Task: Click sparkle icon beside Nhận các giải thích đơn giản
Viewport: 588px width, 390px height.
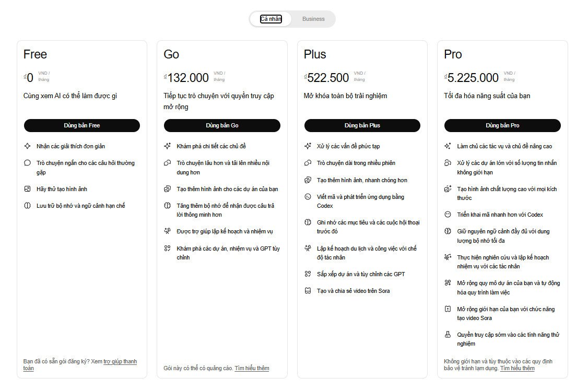Action: click(28, 146)
